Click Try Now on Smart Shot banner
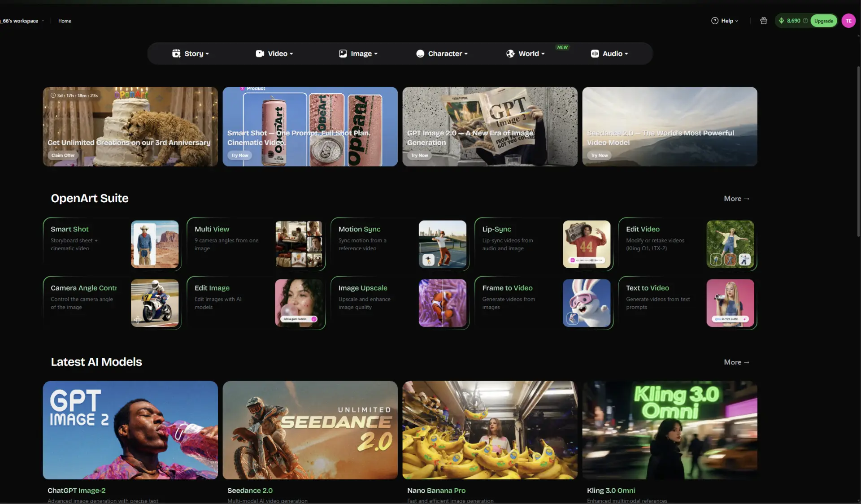 click(239, 155)
